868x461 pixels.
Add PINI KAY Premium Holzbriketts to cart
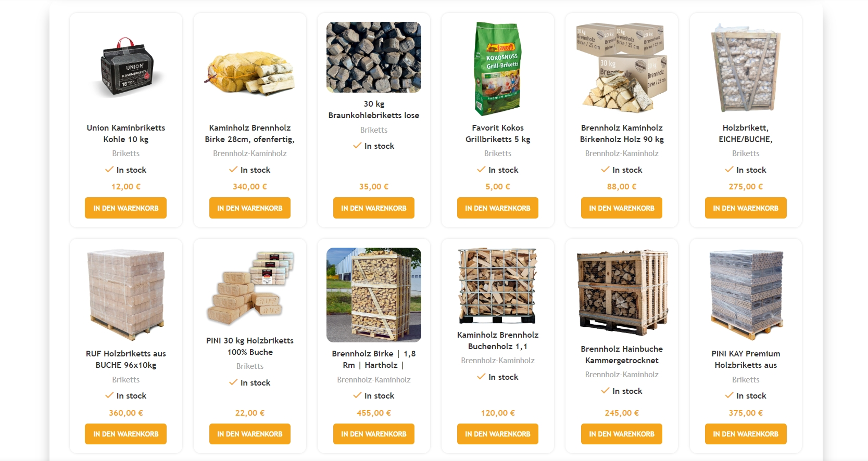pyautogui.click(x=746, y=434)
